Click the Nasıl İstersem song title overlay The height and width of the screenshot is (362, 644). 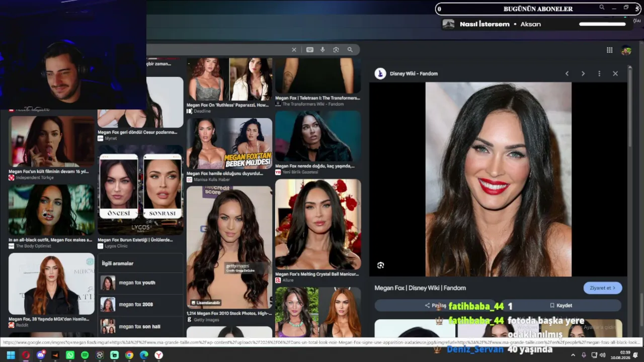pyautogui.click(x=485, y=24)
